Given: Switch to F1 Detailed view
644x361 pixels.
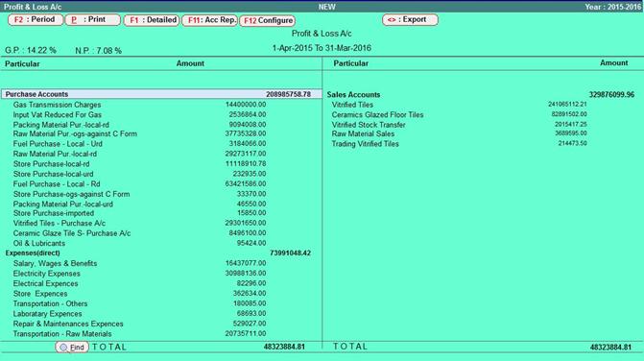Looking at the screenshot, I should [x=152, y=20].
